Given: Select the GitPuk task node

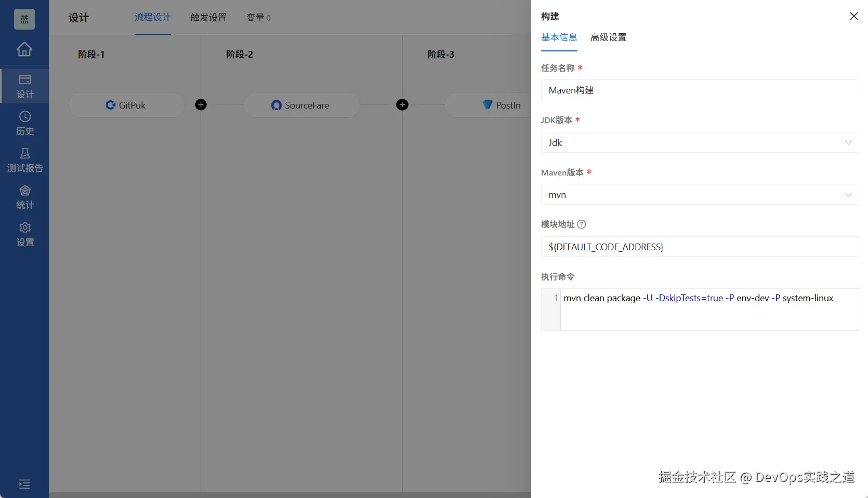Looking at the screenshot, I should [x=126, y=105].
